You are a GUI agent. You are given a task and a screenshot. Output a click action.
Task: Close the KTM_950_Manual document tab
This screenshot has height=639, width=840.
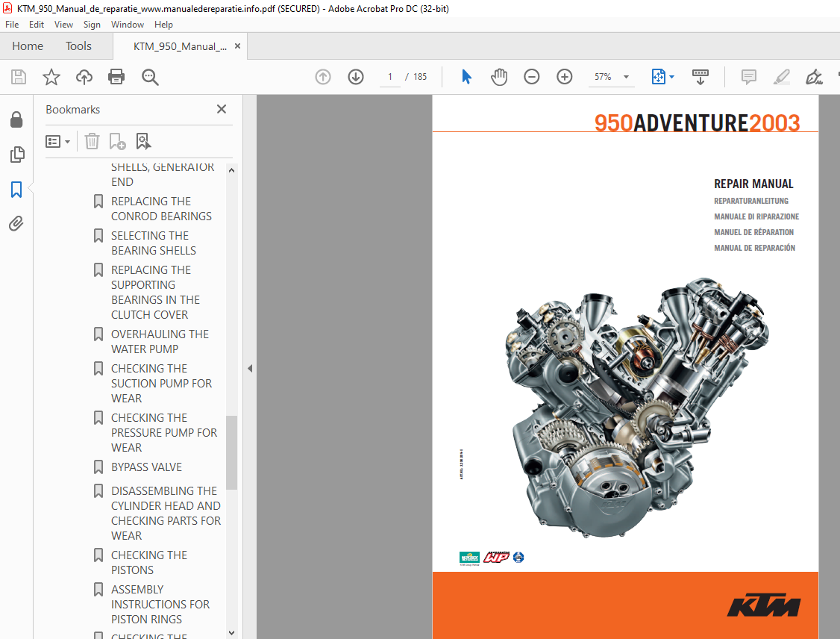[237, 46]
